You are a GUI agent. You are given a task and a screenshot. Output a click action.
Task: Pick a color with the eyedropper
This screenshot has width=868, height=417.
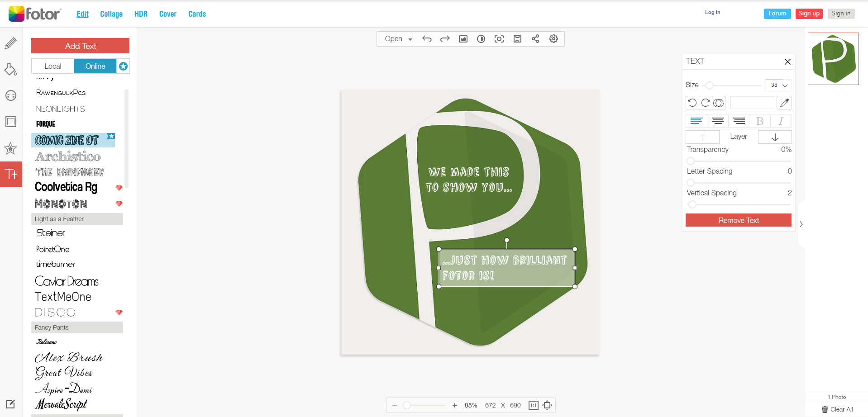coord(784,103)
